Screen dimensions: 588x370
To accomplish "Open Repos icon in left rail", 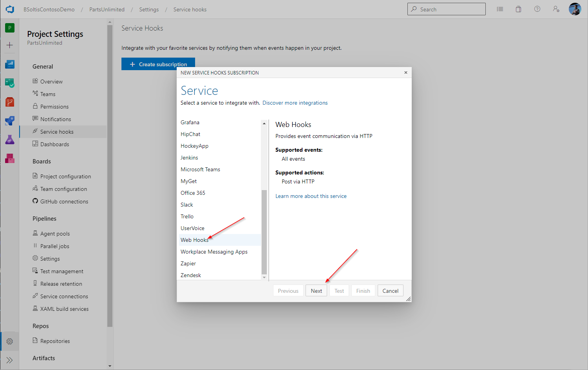I will [10, 102].
